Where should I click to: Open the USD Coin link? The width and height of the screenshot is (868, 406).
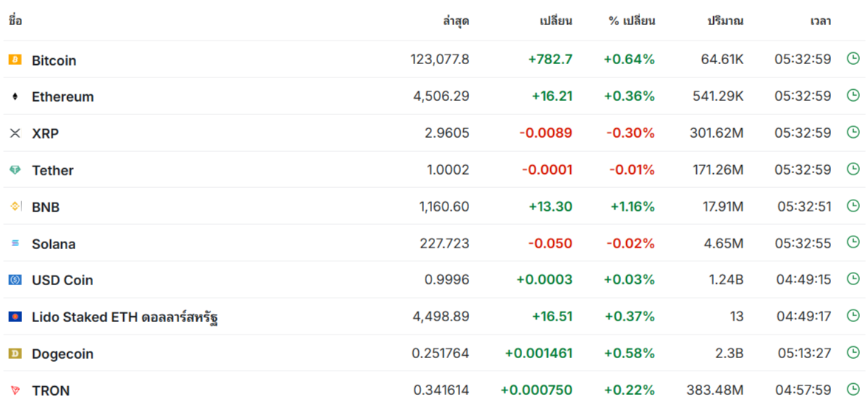pos(63,280)
